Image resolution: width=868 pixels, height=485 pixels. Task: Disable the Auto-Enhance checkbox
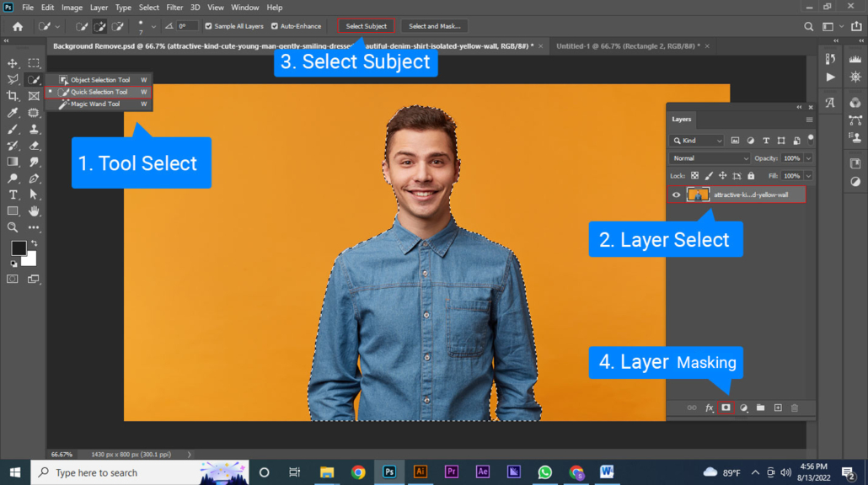tap(275, 26)
